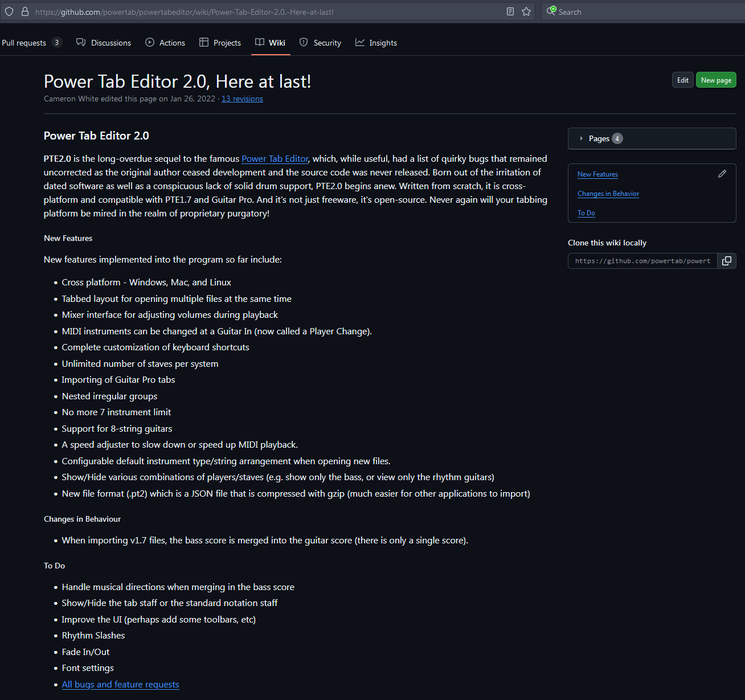Click the pencil icon to edit sidebar

point(722,174)
